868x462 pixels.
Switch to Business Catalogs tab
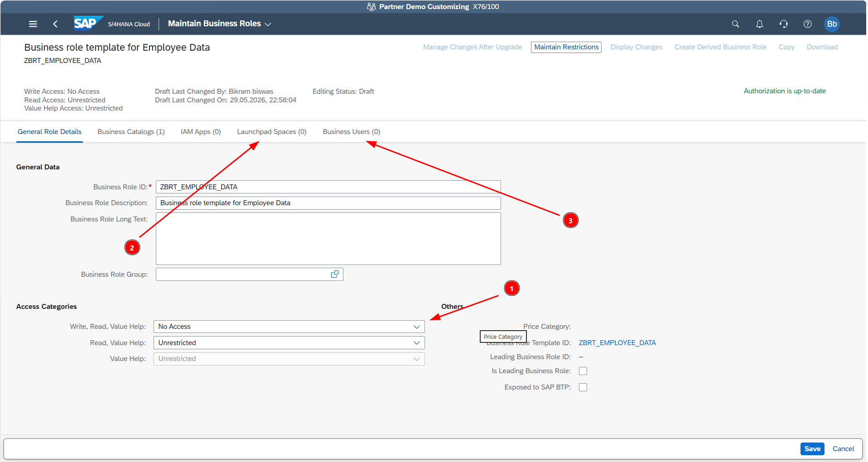pos(131,132)
